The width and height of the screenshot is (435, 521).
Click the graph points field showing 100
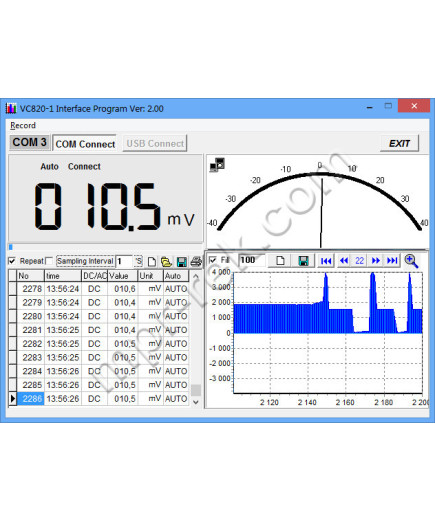pos(252,260)
